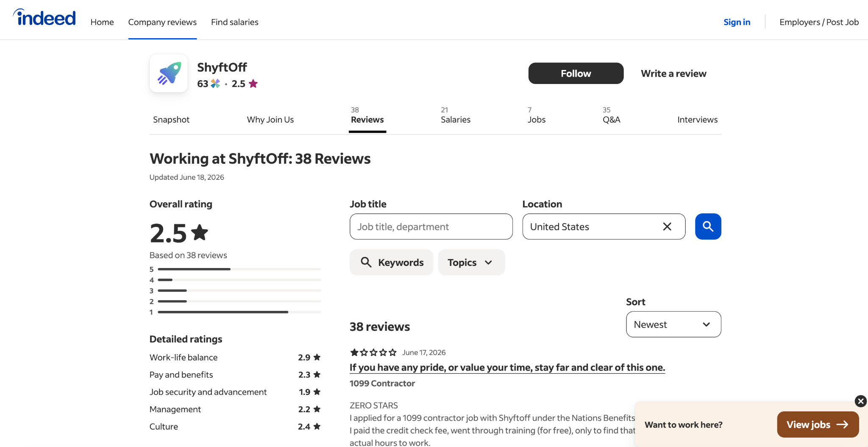Click the pink star next to 2.5 in header
Screen dimensions: 868x447
253,84
